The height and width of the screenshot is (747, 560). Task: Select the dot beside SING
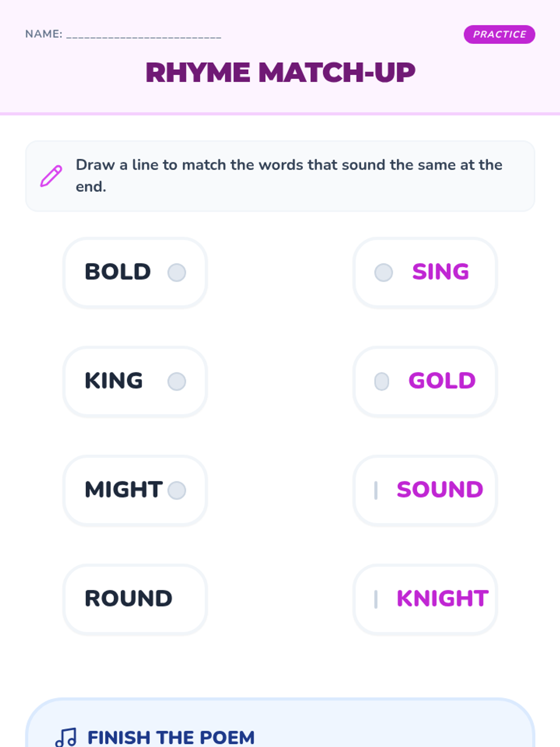point(384,272)
